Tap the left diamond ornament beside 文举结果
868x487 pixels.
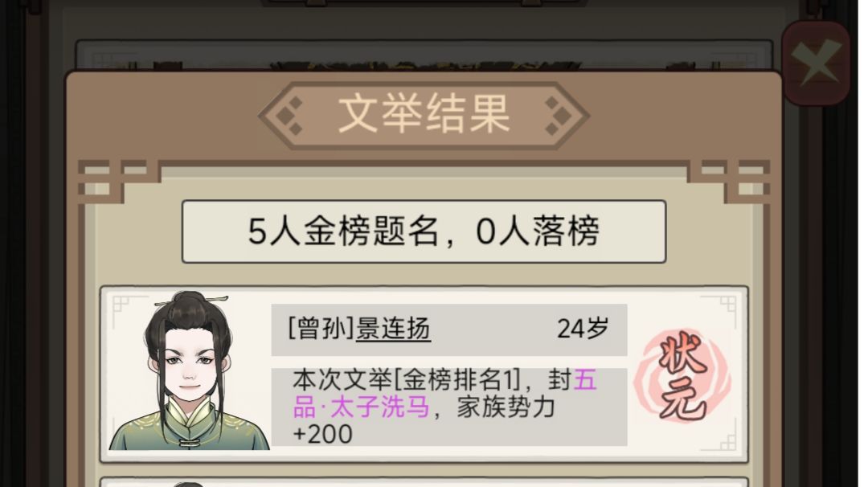(x=290, y=116)
